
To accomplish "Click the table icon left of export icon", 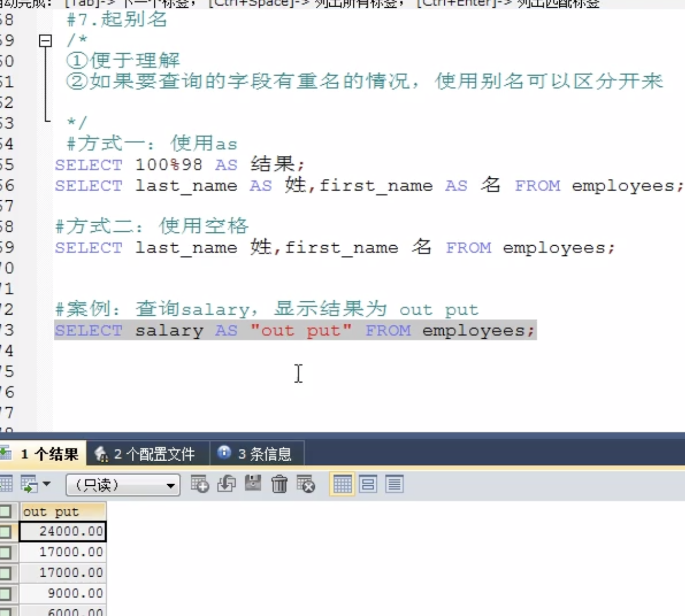I will point(6,484).
